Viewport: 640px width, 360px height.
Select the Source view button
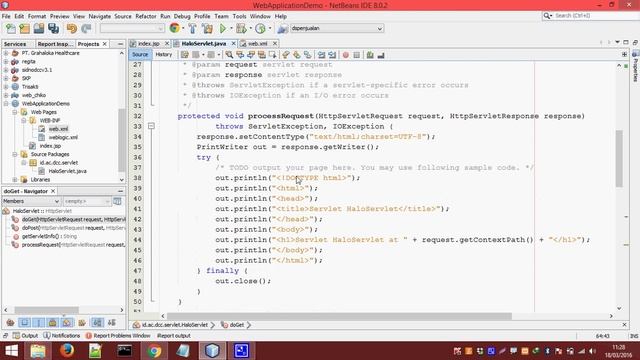point(140,55)
